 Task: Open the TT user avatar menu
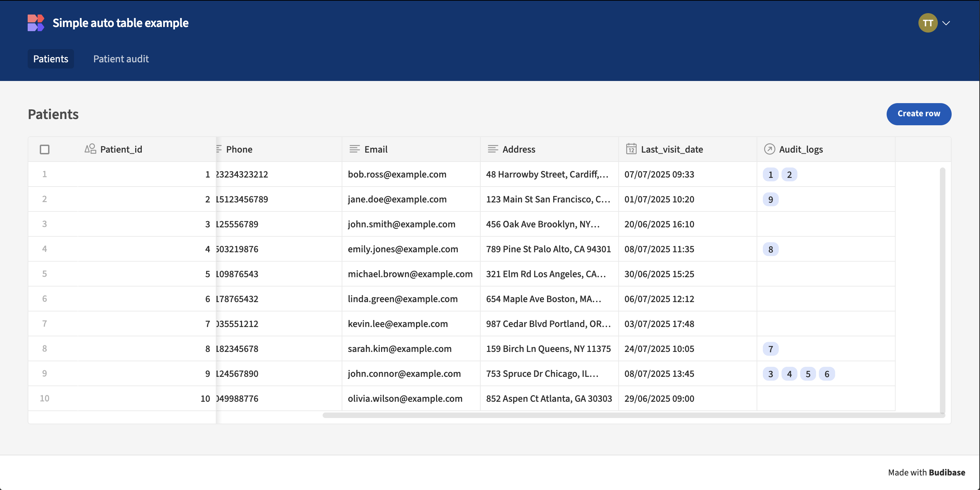click(927, 23)
